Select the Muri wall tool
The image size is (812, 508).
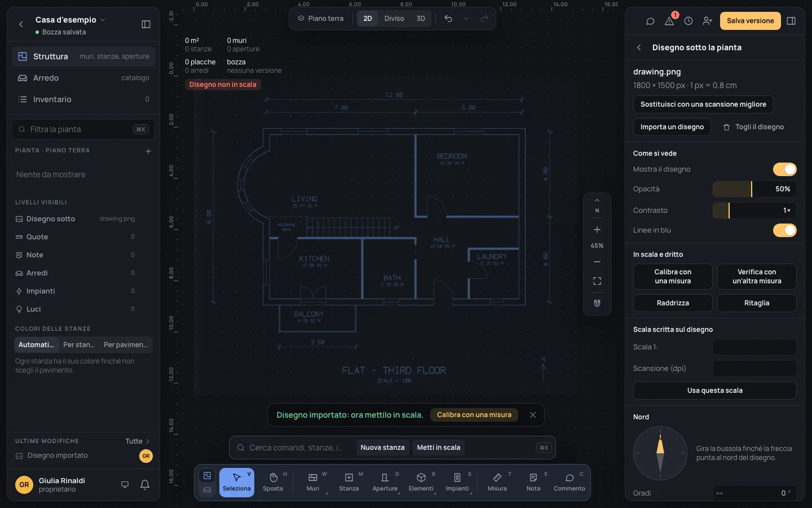(313, 483)
